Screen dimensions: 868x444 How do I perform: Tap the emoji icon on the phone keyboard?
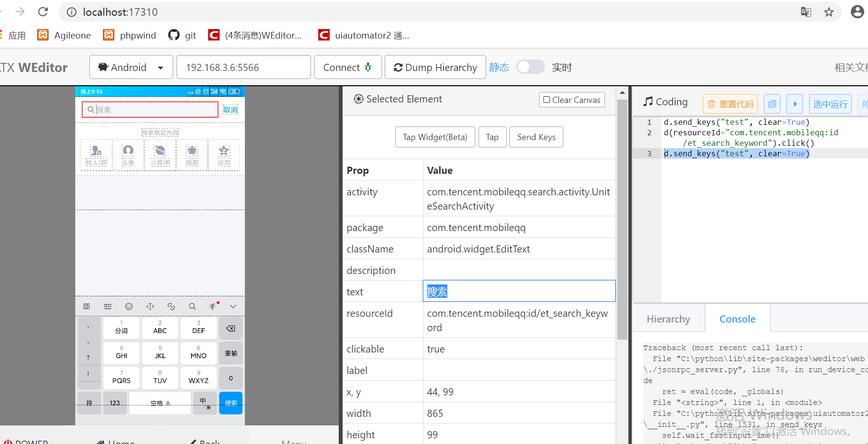[x=129, y=306]
